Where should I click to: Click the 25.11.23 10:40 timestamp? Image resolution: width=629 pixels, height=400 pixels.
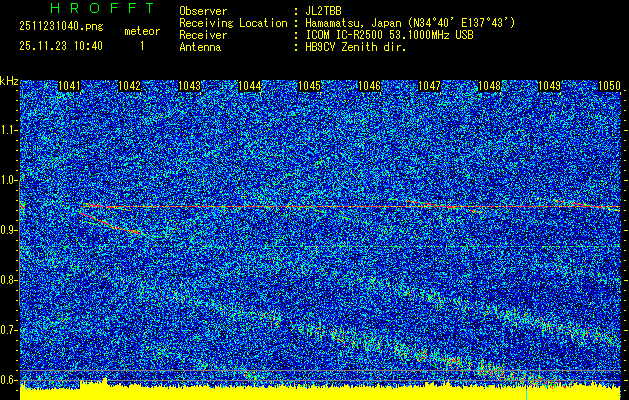pos(61,46)
